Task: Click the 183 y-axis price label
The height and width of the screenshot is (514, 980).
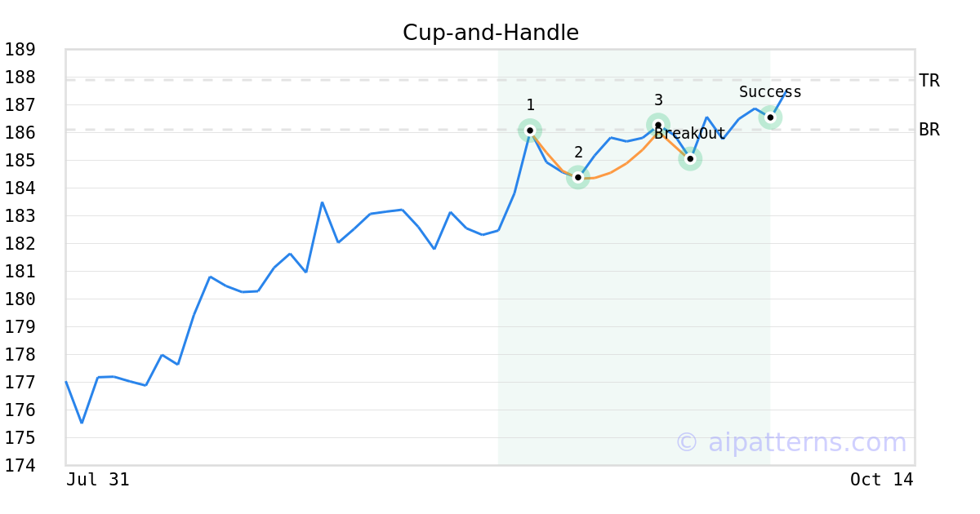Action: (20, 216)
